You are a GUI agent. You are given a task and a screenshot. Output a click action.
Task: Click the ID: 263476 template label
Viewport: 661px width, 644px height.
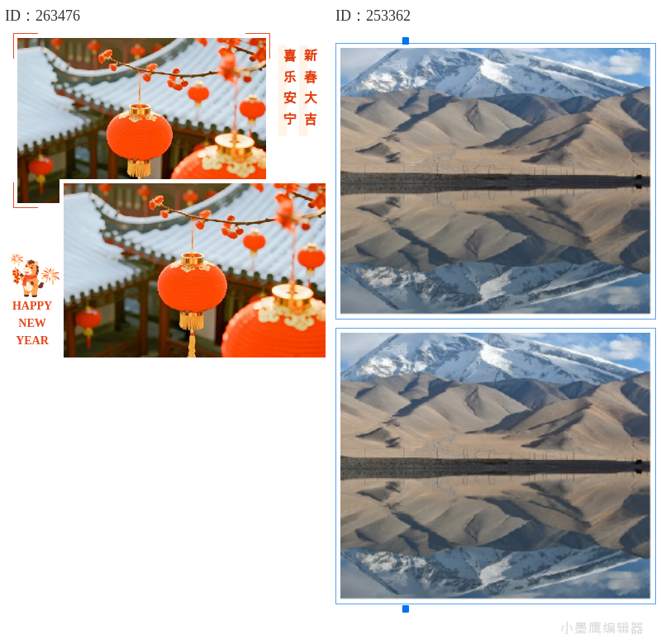tap(42, 16)
